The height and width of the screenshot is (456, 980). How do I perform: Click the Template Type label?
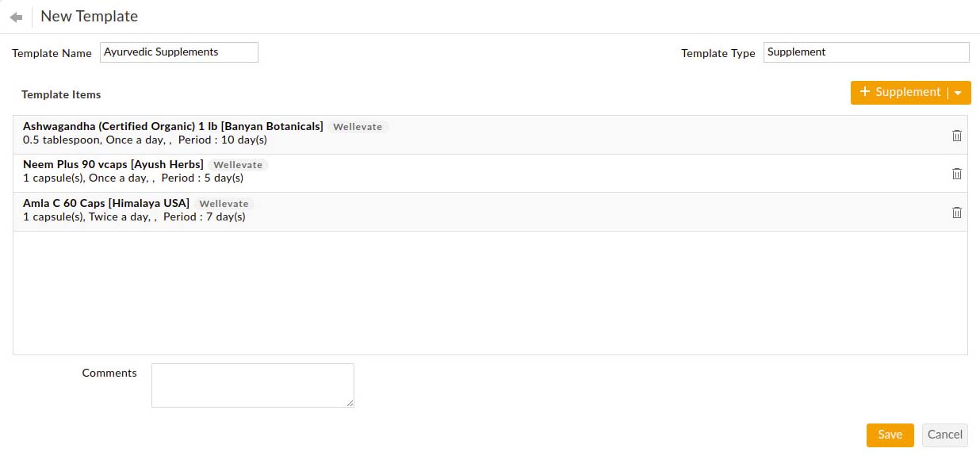point(718,54)
